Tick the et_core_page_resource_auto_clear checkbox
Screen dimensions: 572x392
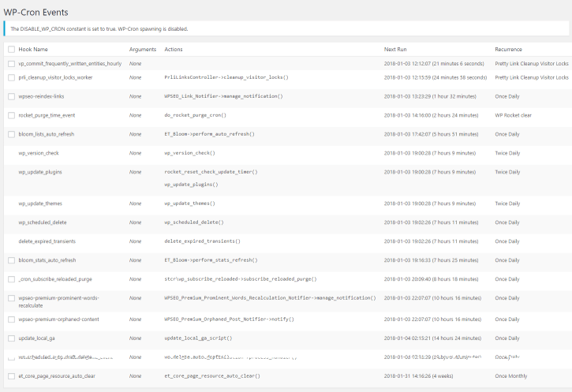pyautogui.click(x=11, y=376)
